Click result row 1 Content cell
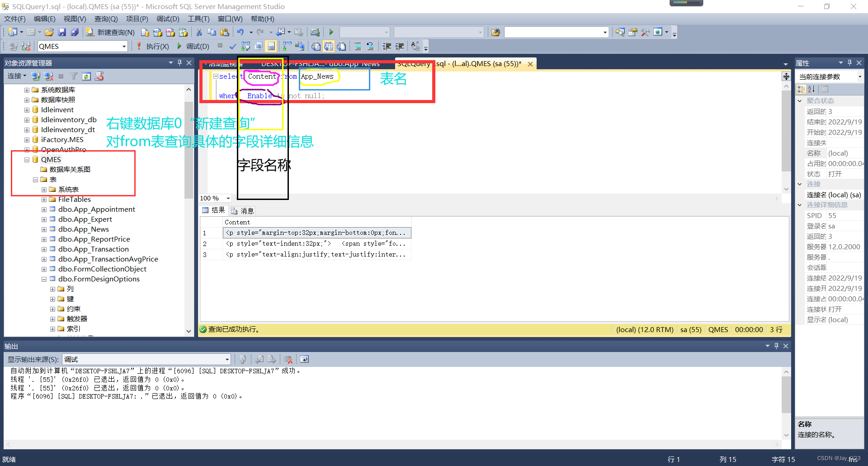 [x=317, y=233]
